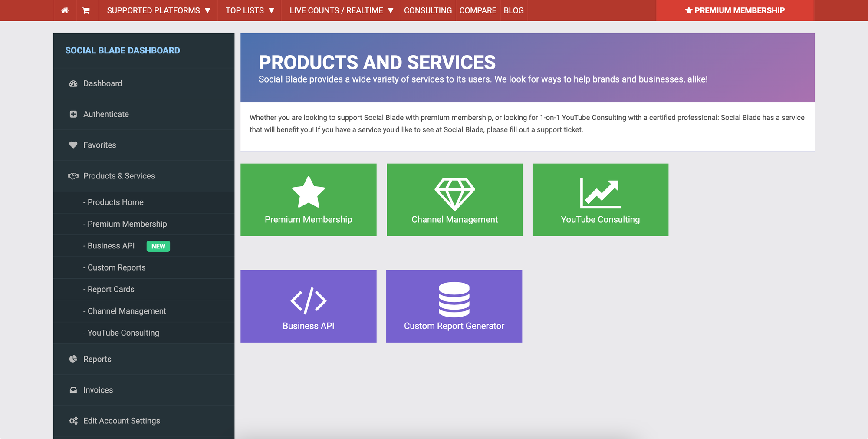Click the diamond icon on the Channel Management tile
This screenshot has width=868, height=439.
click(x=455, y=194)
